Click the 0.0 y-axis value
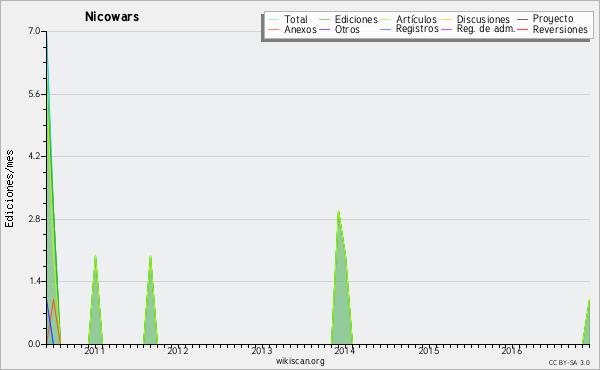Screen dimensions: 600x370 (34, 344)
